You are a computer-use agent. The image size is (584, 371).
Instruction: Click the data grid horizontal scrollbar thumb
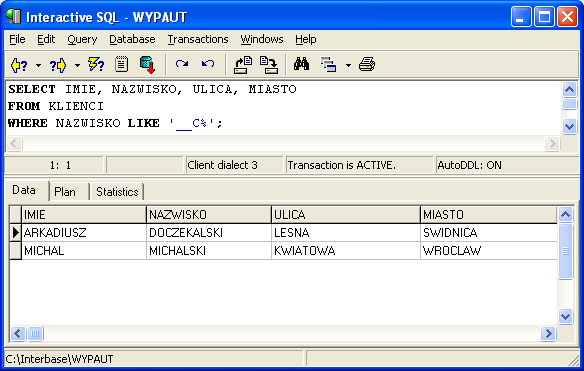tap(35, 333)
